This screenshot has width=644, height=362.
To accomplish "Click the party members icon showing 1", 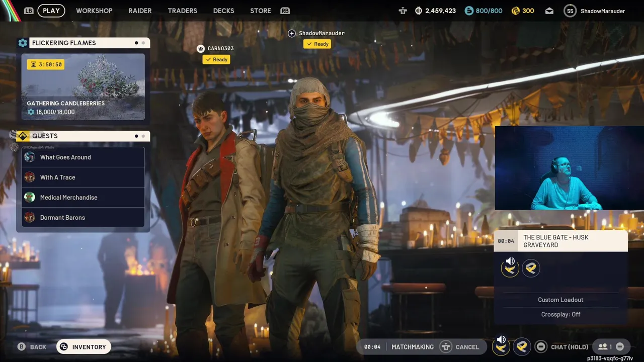I will coord(603,346).
